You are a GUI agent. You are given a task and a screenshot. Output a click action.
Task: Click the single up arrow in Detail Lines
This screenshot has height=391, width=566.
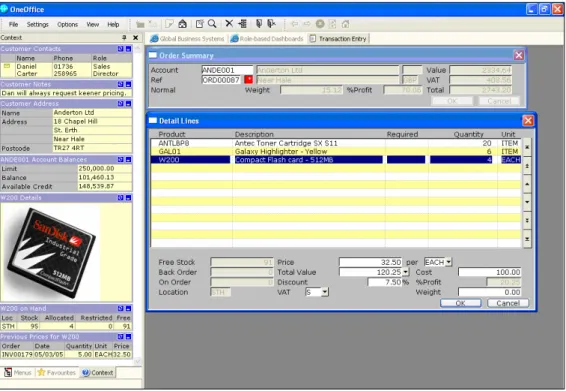[527, 184]
